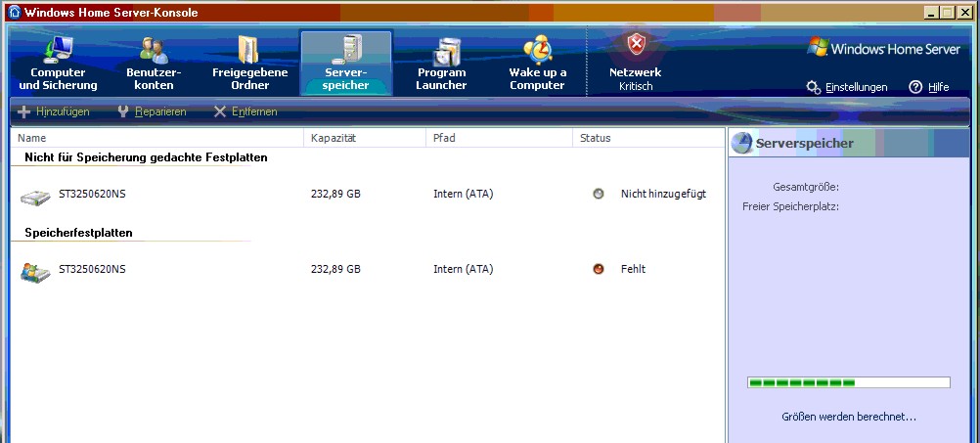Click the Freier Speicherplatz label
The width and height of the screenshot is (980, 443).
click(x=790, y=206)
